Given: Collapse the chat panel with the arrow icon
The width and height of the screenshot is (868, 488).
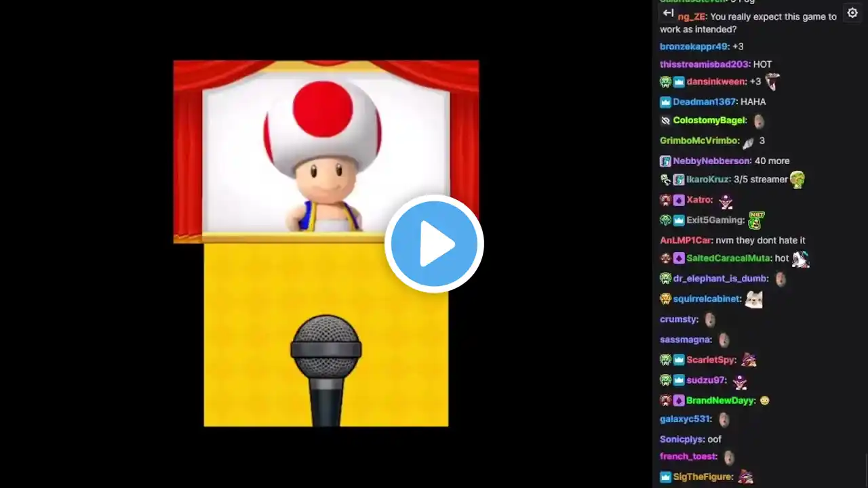Looking at the screenshot, I should pos(668,13).
